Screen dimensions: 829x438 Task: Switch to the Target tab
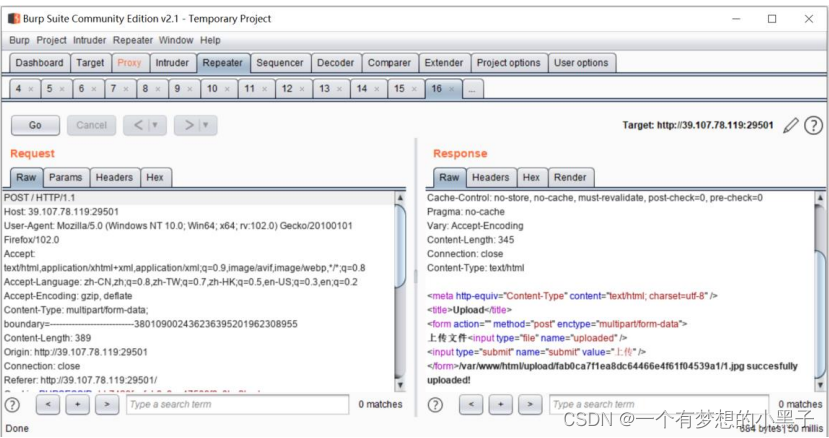(90, 63)
